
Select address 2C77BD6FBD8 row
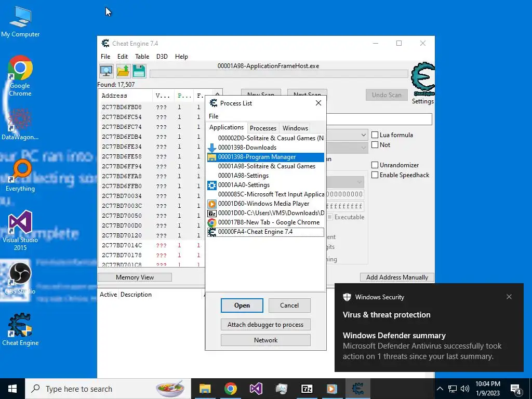(151, 107)
